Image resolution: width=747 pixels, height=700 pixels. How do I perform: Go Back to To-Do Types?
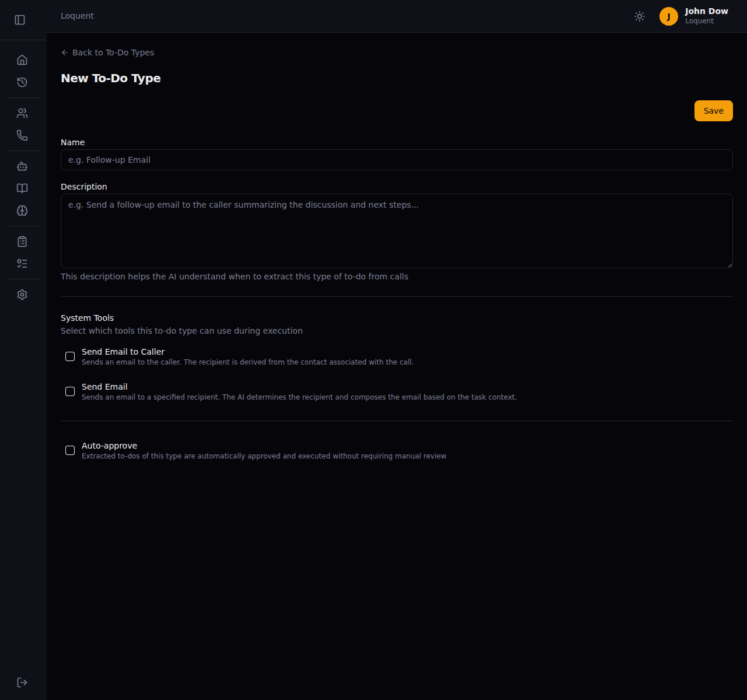107,52
